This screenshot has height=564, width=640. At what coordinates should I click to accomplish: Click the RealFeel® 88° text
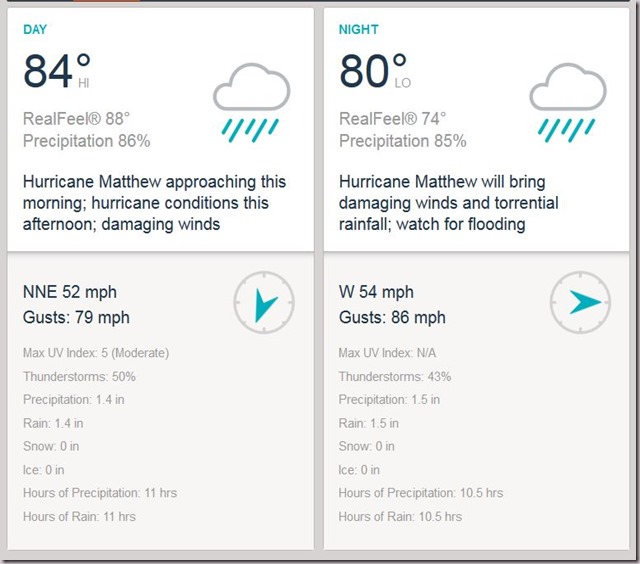pyautogui.click(x=76, y=119)
